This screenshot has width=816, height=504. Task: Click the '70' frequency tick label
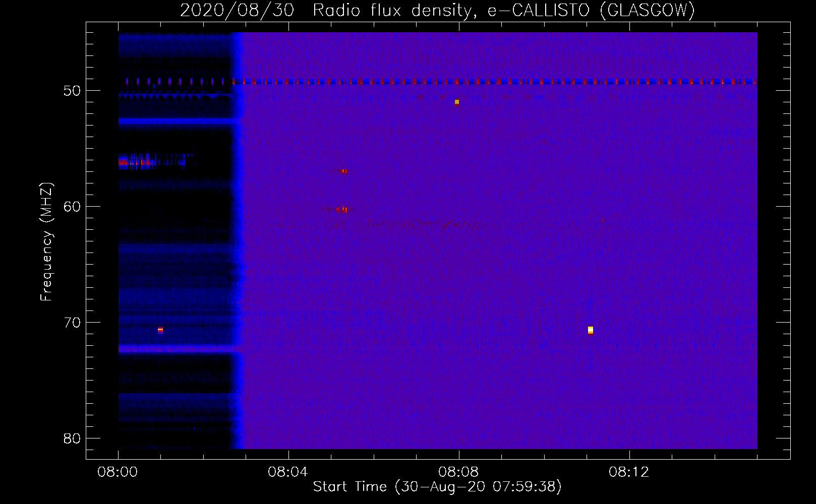[x=72, y=323]
